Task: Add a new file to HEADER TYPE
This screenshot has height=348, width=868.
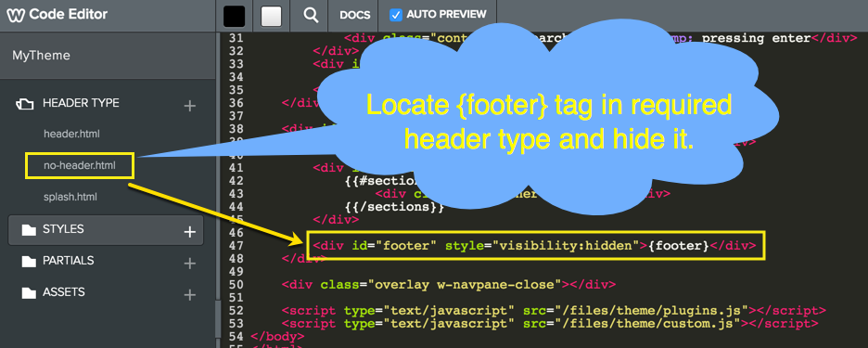Action: pyautogui.click(x=190, y=105)
